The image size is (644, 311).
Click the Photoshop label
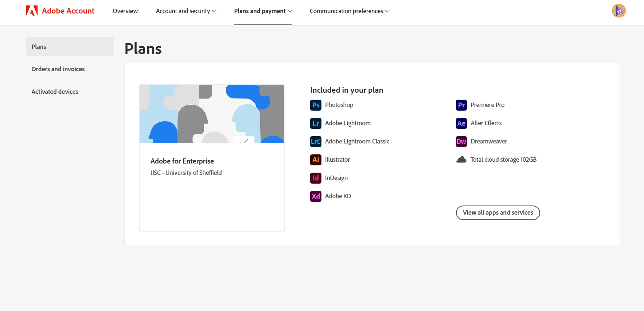point(339,105)
